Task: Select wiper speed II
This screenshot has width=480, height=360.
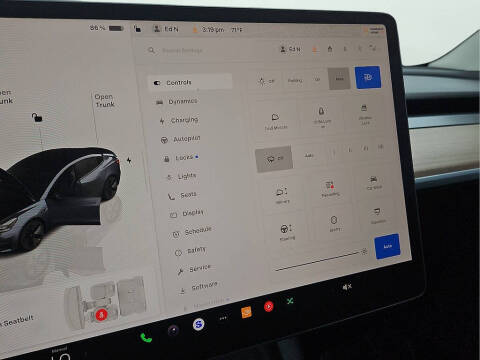Action: point(350,150)
